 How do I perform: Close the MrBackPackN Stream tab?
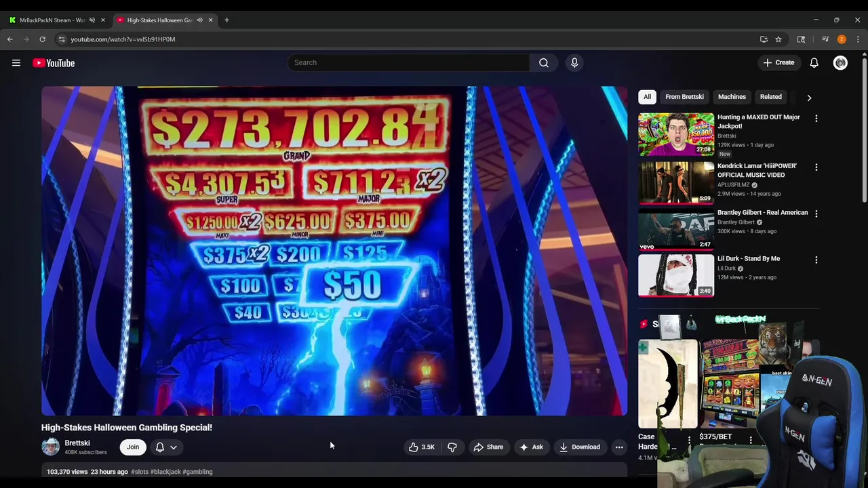[103, 20]
